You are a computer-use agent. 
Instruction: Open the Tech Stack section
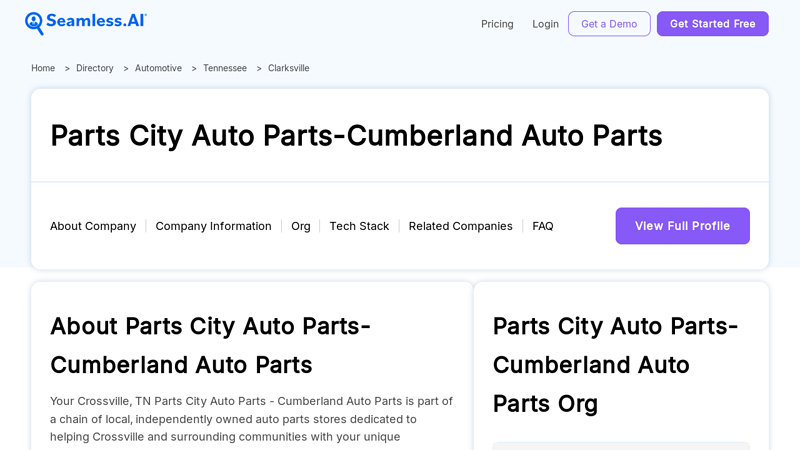pyautogui.click(x=359, y=226)
